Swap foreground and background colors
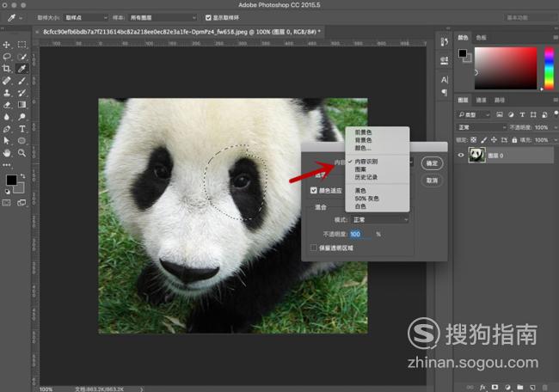The width and height of the screenshot is (559, 392). (x=23, y=176)
